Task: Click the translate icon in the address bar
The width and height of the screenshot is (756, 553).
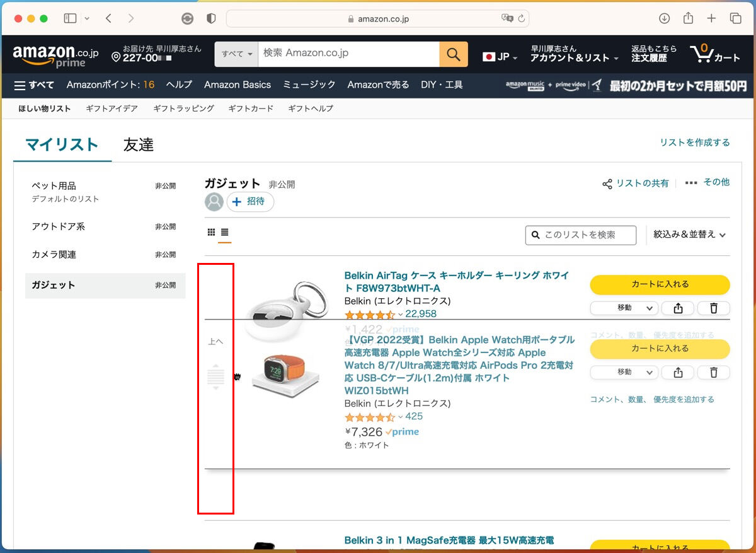Action: (x=507, y=18)
